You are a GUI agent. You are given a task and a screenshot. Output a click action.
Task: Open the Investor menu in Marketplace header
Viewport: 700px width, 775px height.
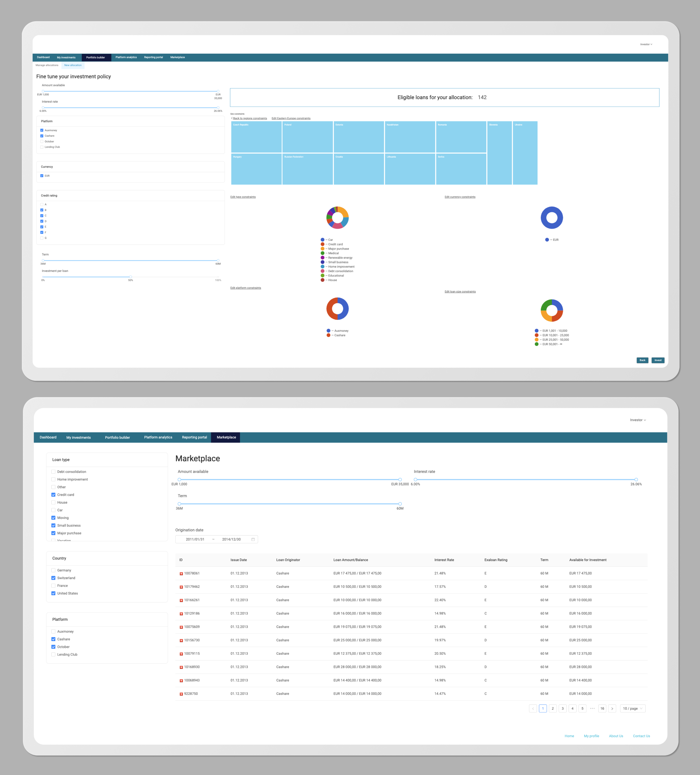pyautogui.click(x=638, y=420)
